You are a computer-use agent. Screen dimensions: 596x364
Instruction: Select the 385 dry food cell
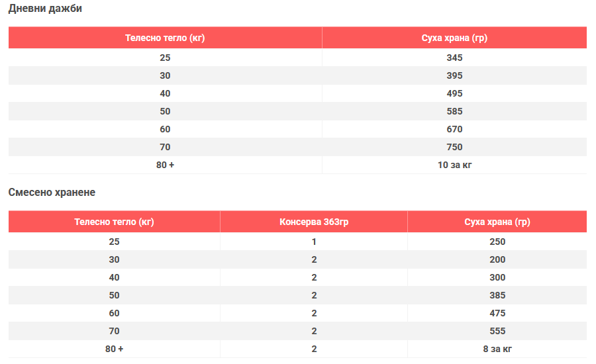tap(497, 295)
